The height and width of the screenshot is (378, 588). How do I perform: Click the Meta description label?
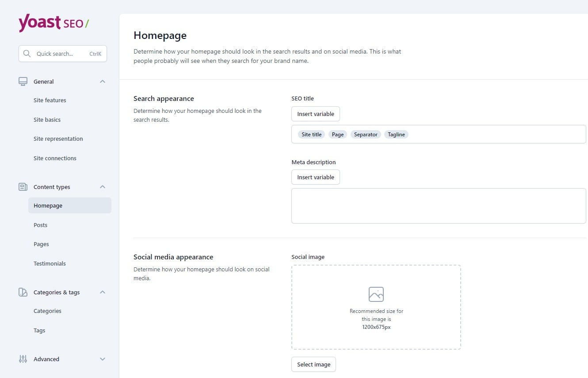313,162
